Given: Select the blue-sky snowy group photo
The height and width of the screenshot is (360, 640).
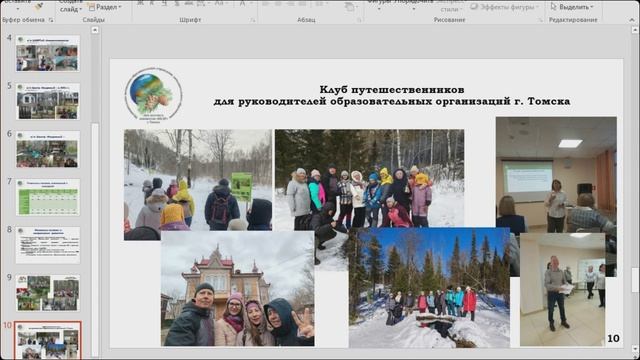Looking at the screenshot, I should coord(429,288).
